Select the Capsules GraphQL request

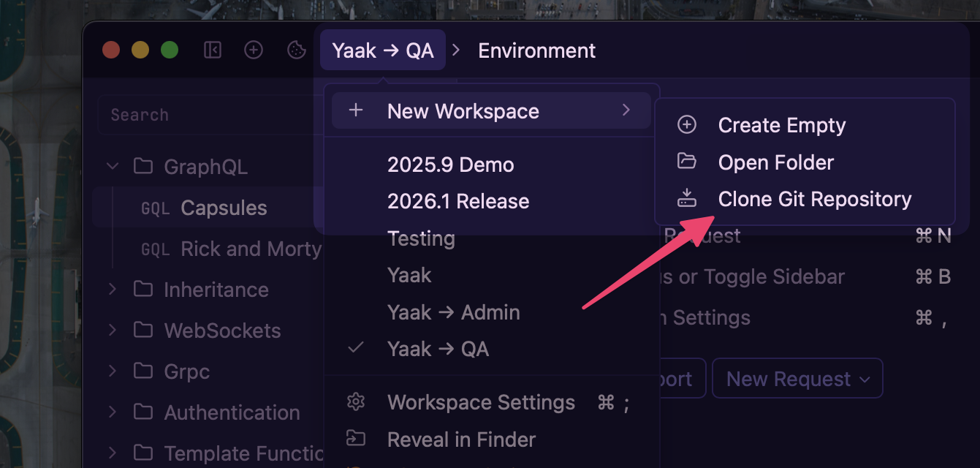pyautogui.click(x=224, y=208)
